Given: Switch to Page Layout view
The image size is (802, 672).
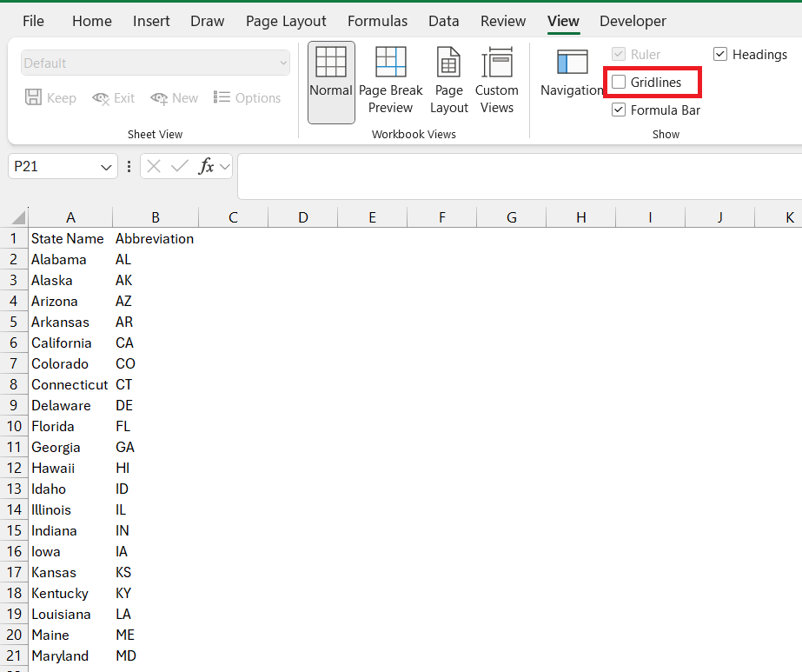Looking at the screenshot, I should (x=448, y=80).
